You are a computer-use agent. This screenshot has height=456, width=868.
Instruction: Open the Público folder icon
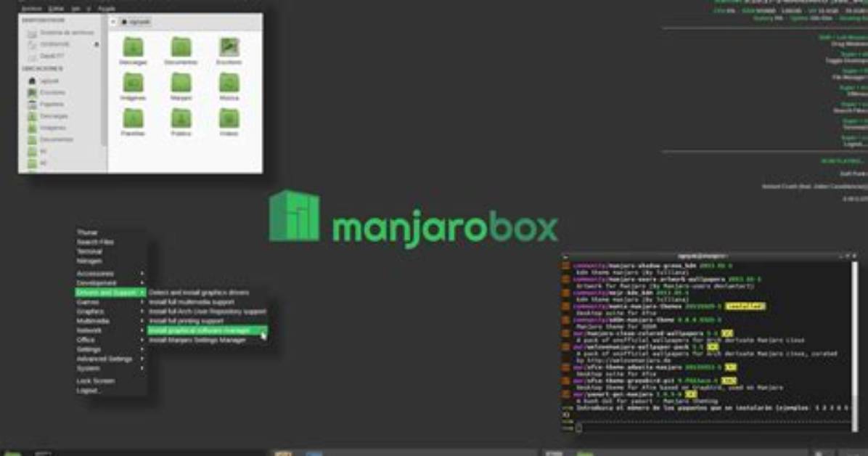pos(181,122)
